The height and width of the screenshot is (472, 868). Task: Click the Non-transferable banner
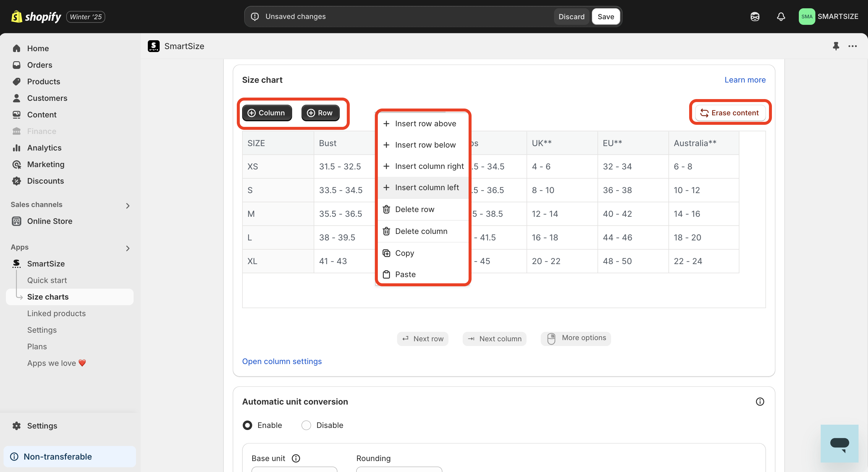70,457
